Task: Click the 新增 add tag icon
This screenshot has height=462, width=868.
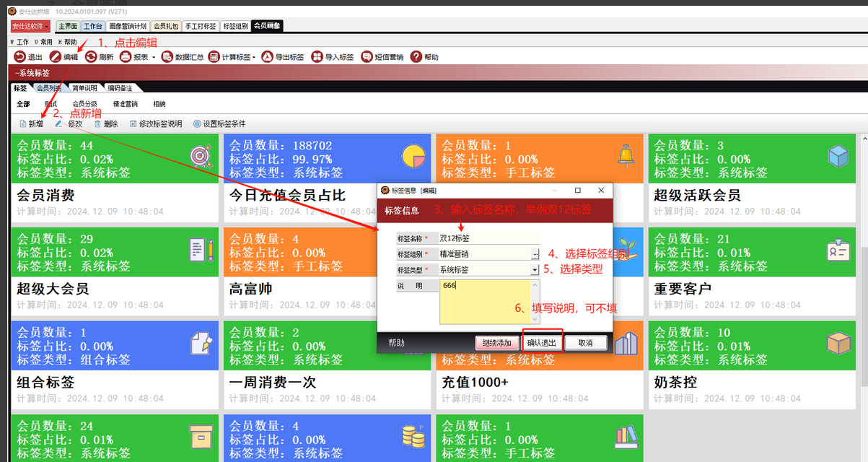Action: click(x=22, y=124)
